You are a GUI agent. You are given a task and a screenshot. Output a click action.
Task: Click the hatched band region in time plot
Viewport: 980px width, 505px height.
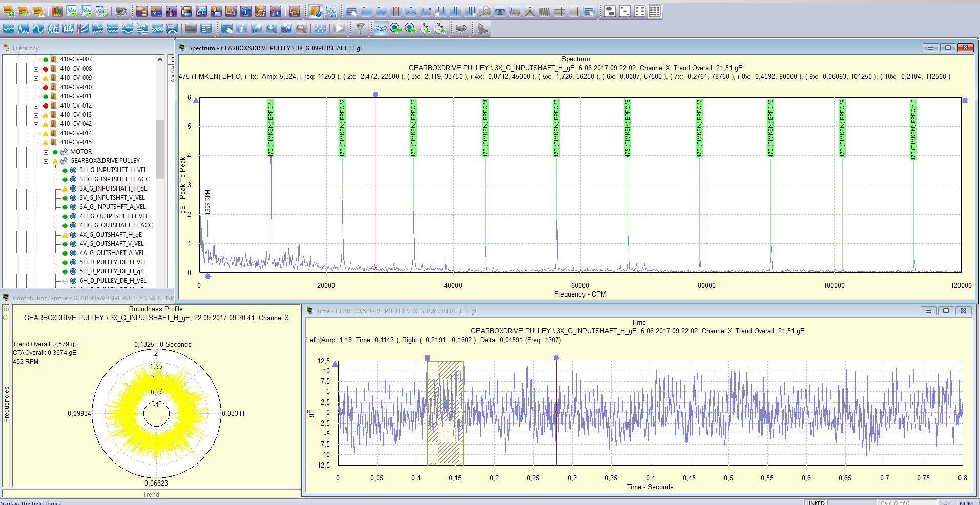click(x=445, y=413)
